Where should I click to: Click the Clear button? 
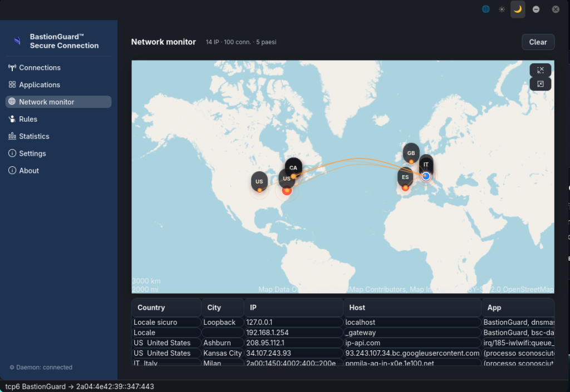(x=538, y=42)
